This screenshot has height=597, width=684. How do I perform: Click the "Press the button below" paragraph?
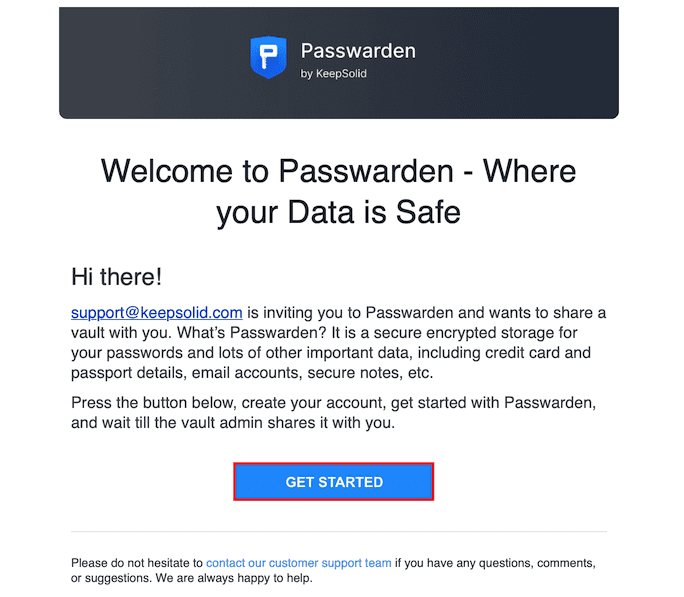tap(338, 402)
